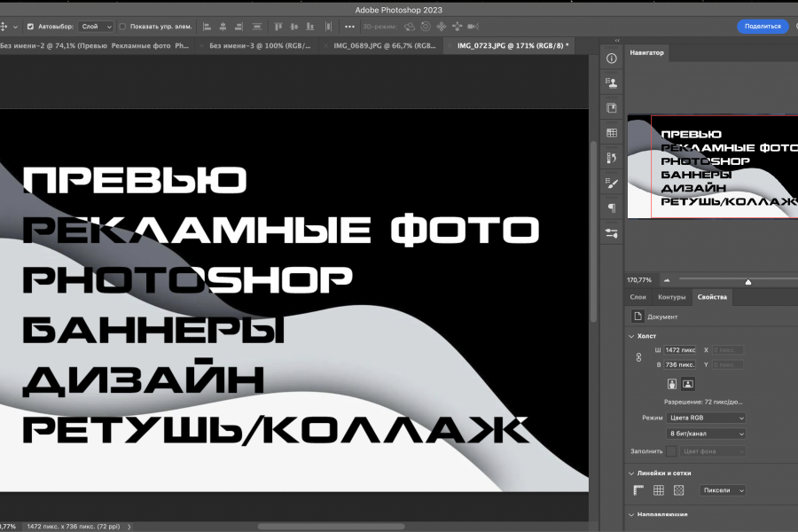
Task: Open the Properties info panel icon
Action: (611, 58)
